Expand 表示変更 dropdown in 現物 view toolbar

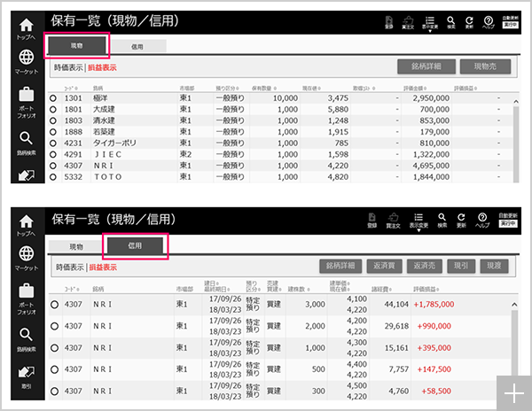[430, 24]
